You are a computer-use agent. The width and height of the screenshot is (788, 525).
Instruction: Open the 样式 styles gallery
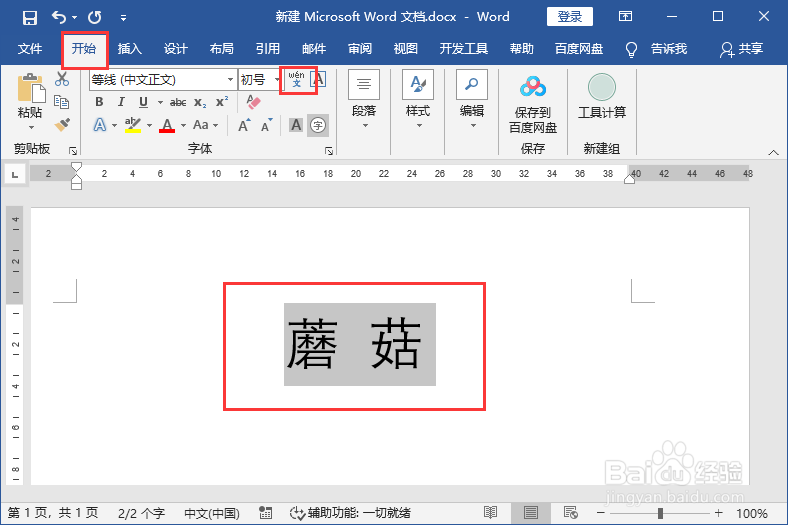coord(418,99)
